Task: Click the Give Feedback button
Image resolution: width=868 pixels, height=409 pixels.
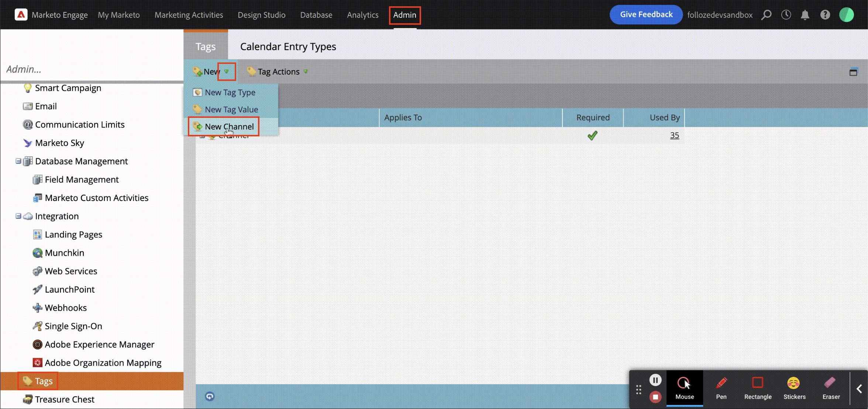Action: (646, 14)
